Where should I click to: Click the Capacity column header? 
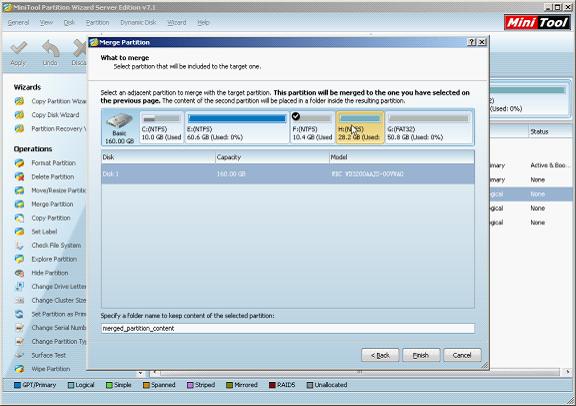pos(272,157)
